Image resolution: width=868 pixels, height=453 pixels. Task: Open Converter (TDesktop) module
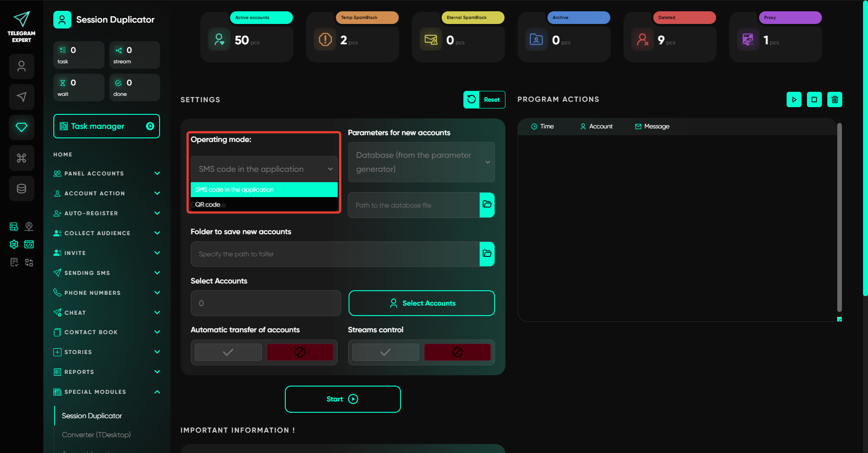coord(96,434)
